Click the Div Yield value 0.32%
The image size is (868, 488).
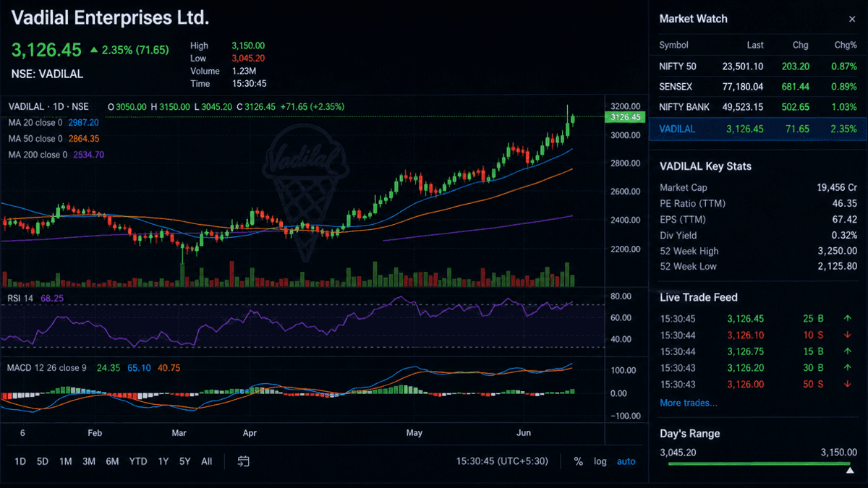[843, 235]
